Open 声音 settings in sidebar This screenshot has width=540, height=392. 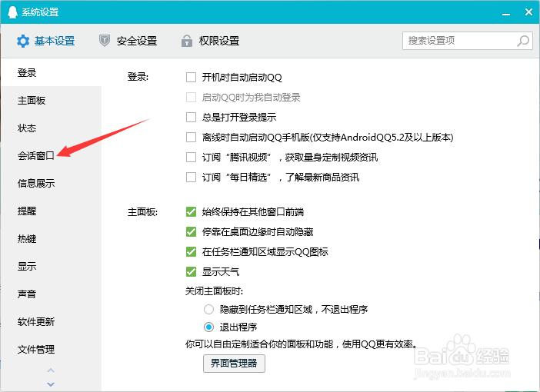coord(51,294)
